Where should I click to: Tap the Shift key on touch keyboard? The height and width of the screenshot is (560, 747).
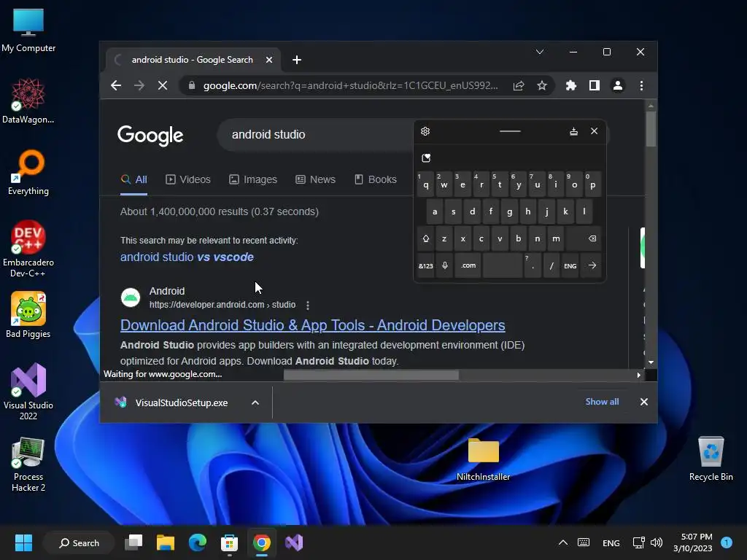(425, 238)
